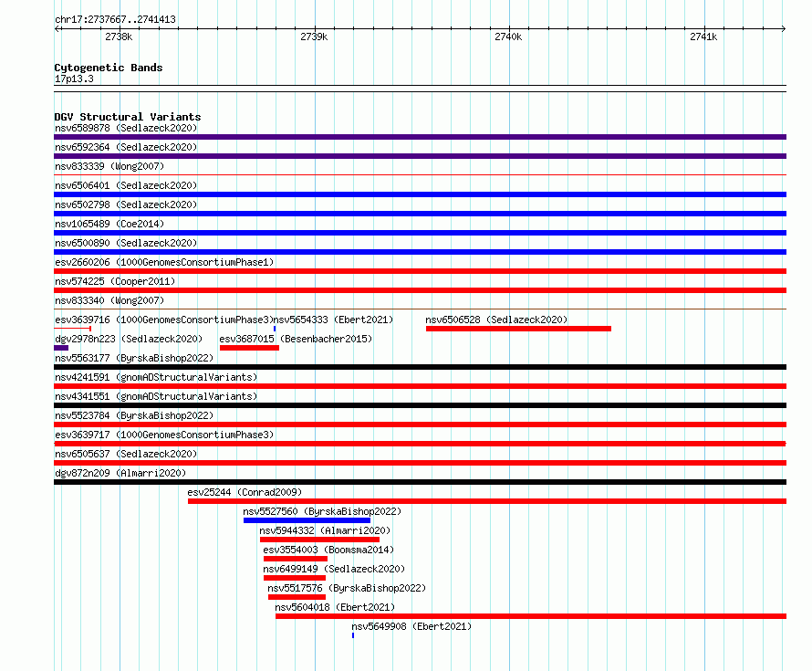Open nsv6506528 (Sedlazeck2020) variant label
This screenshot has height=671, width=812.
point(496,320)
